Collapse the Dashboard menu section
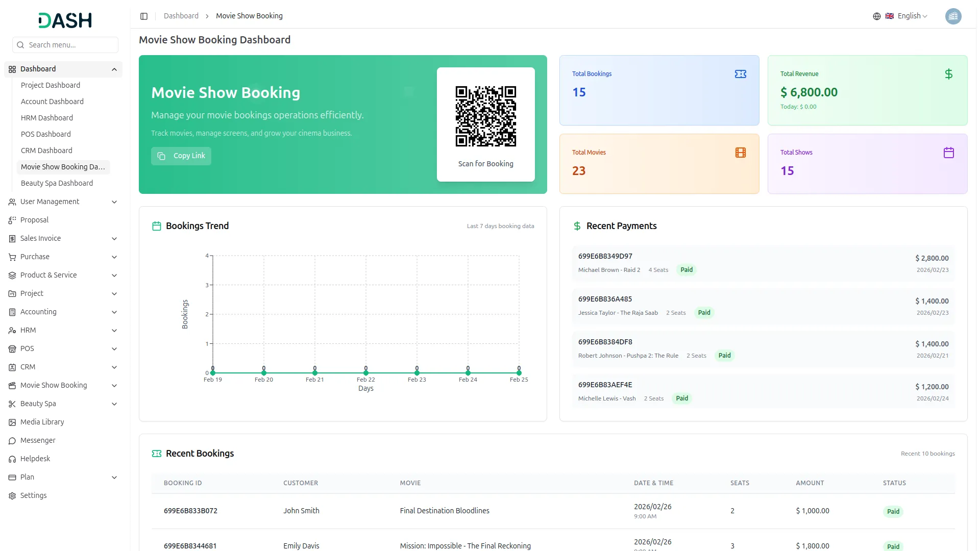Image resolution: width=980 pixels, height=551 pixels. 114,69
